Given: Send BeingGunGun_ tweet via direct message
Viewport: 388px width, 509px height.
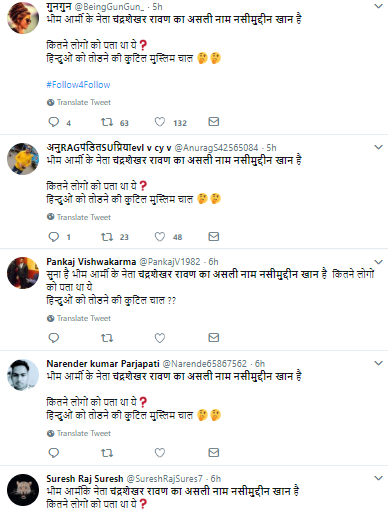Looking at the screenshot, I should [x=214, y=122].
